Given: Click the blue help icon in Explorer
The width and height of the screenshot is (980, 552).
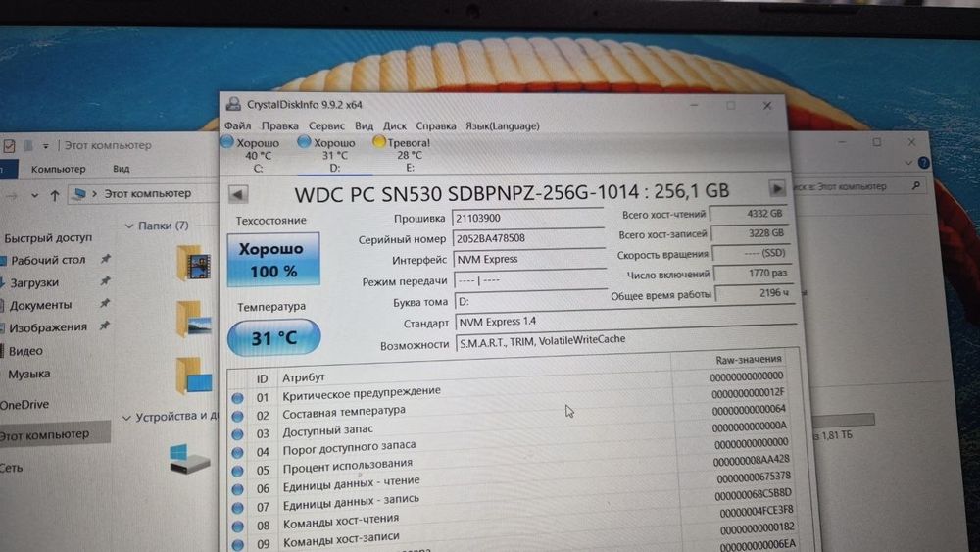Looking at the screenshot, I should pos(923,163).
